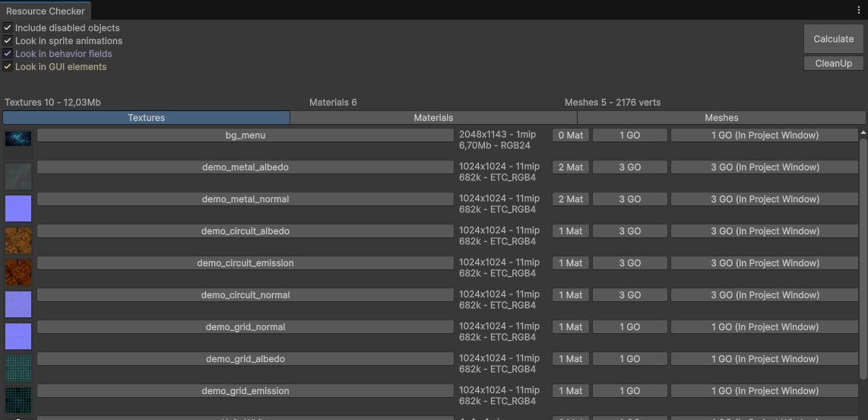Select the demo_circuit_emission texture button
This screenshot has height=420, width=868.
pyautogui.click(x=246, y=262)
